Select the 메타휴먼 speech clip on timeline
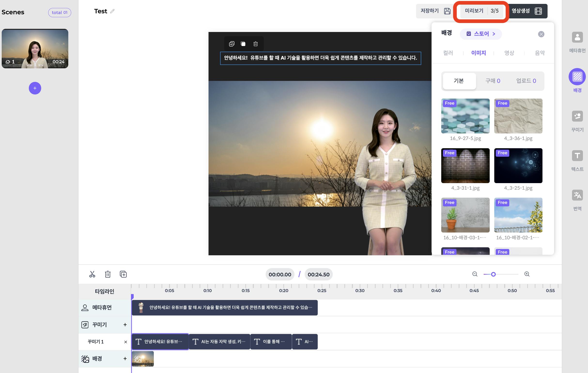 (x=225, y=308)
